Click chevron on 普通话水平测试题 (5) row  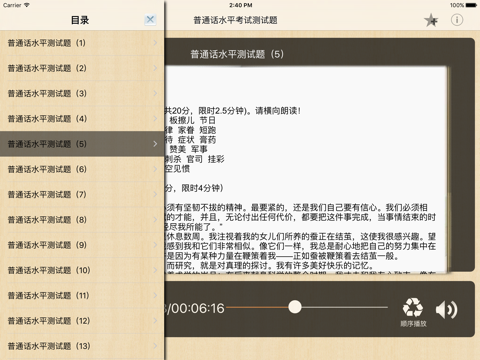click(155, 144)
